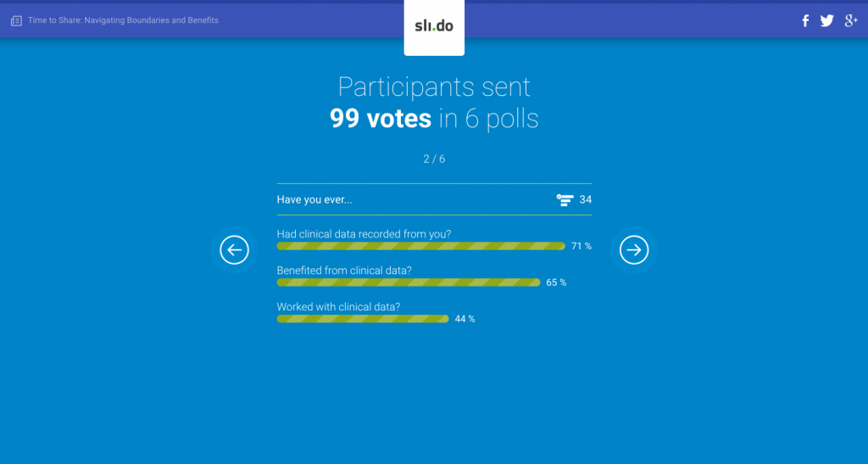Advance to the next poll arrow
Viewport: 868px width, 464px height.
[x=634, y=249]
